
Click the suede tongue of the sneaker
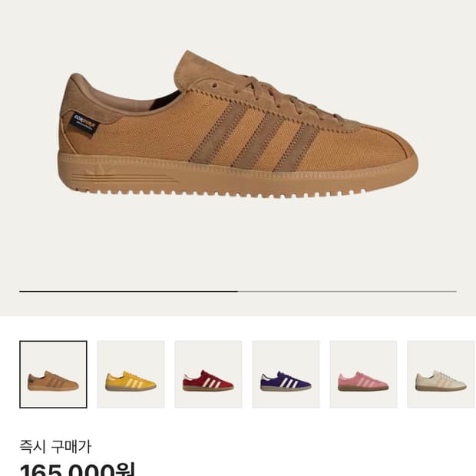click(199, 68)
